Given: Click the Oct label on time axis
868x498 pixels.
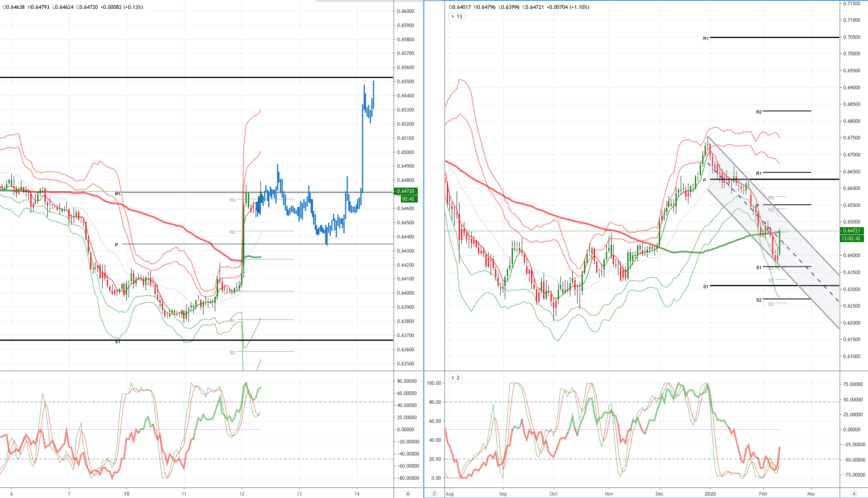Looking at the screenshot, I should [553, 494].
